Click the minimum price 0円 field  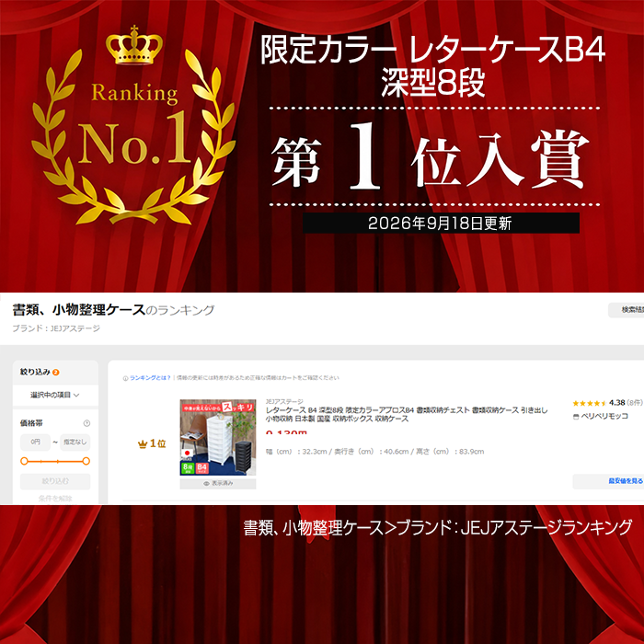pyautogui.click(x=35, y=442)
